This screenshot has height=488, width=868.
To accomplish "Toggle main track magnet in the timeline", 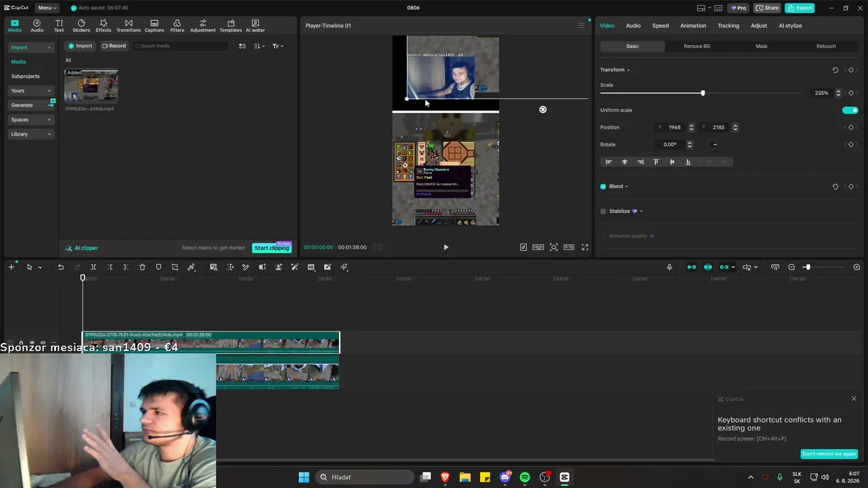I will coord(692,267).
